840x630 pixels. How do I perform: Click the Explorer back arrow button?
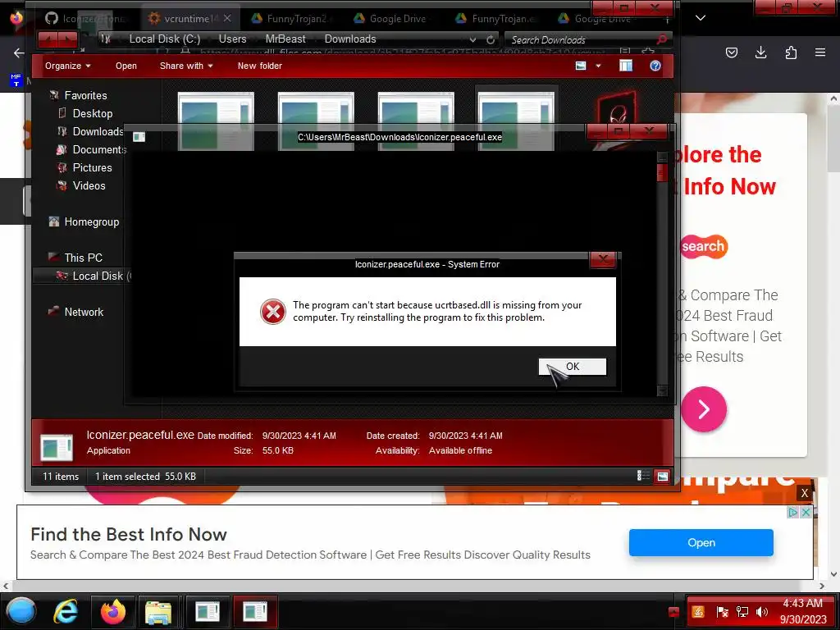tap(48, 39)
